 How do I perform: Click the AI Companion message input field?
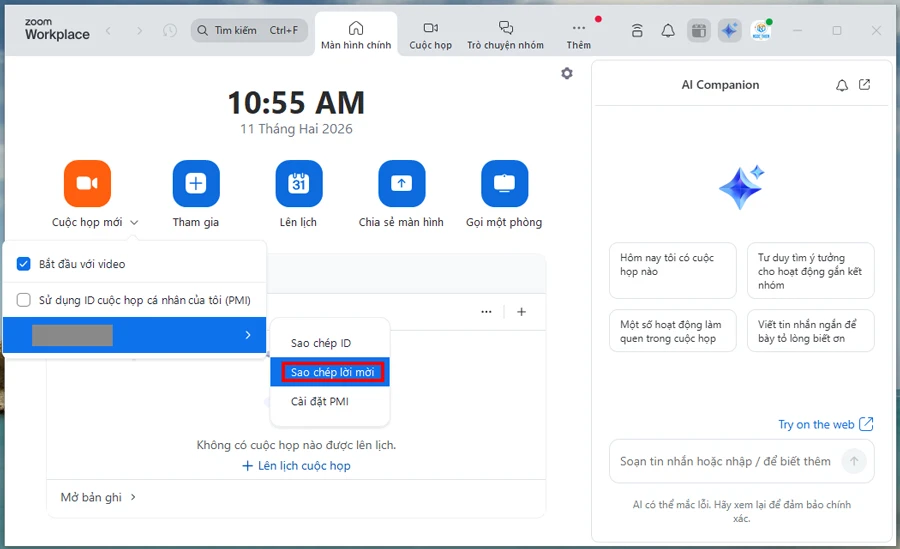coord(725,461)
